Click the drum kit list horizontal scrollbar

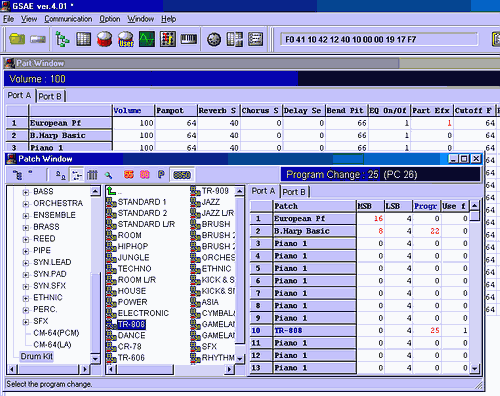[x=170, y=369]
